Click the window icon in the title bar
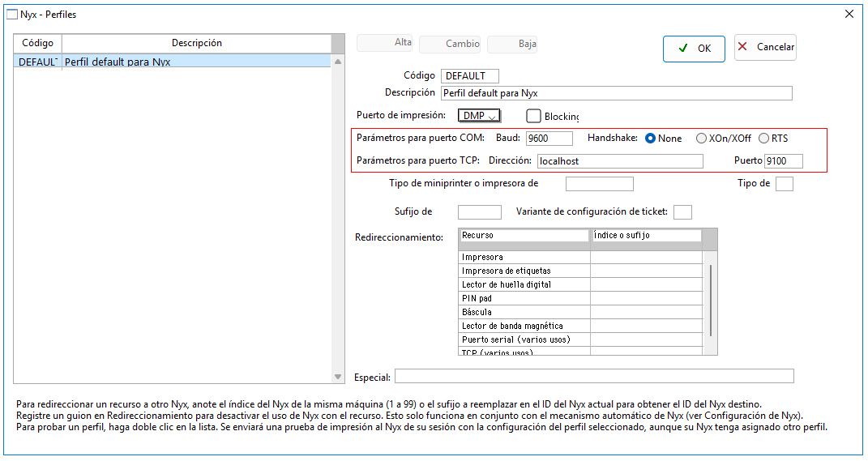Screen dimensions: 868x461 coord(12,15)
